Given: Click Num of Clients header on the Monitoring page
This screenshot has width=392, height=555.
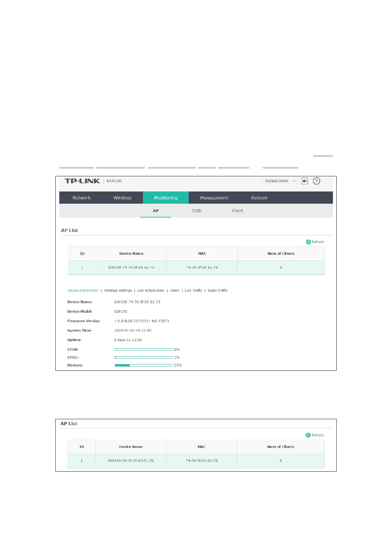Looking at the screenshot, I should click(281, 253).
